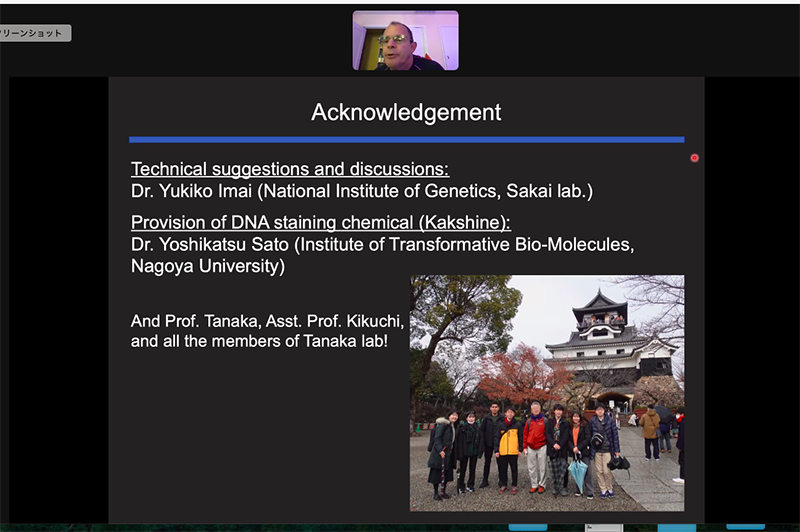Click "Technical suggestions and discussions:" heading
The width and height of the screenshot is (800, 532).
point(290,169)
